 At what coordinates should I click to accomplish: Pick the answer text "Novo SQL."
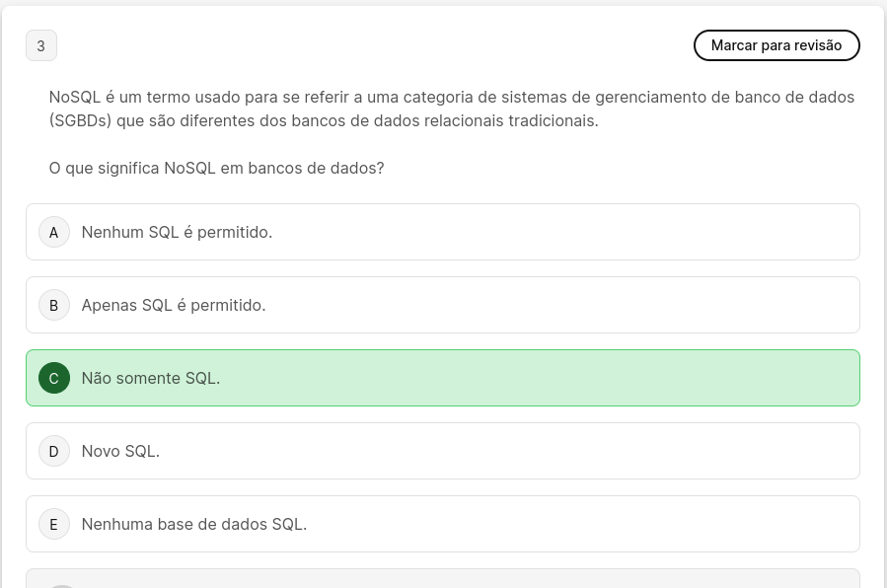pos(120,451)
